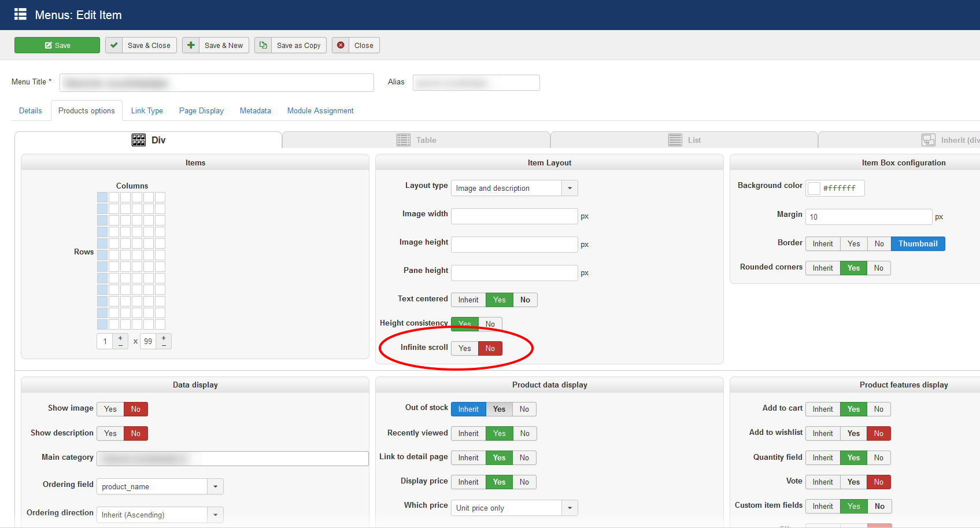Open the Layout type dropdown

pyautogui.click(x=515, y=188)
